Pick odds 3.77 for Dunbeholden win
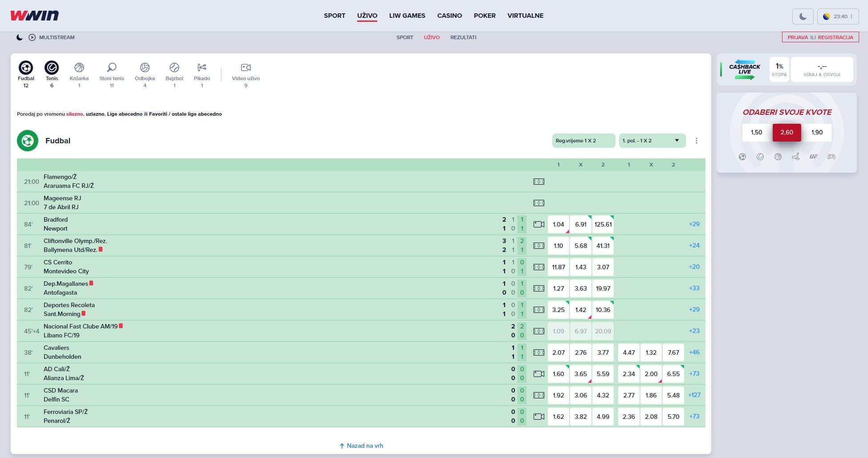The image size is (868, 458). tap(603, 353)
